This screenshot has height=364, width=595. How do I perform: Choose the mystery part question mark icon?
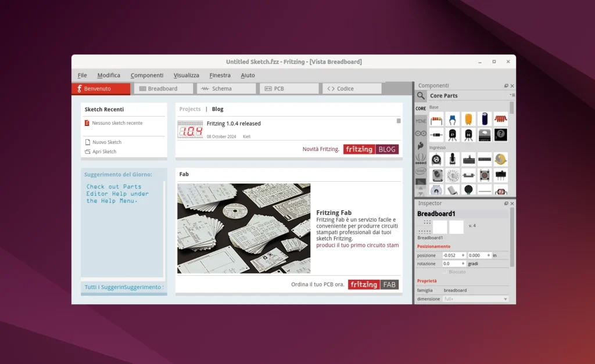(500, 135)
